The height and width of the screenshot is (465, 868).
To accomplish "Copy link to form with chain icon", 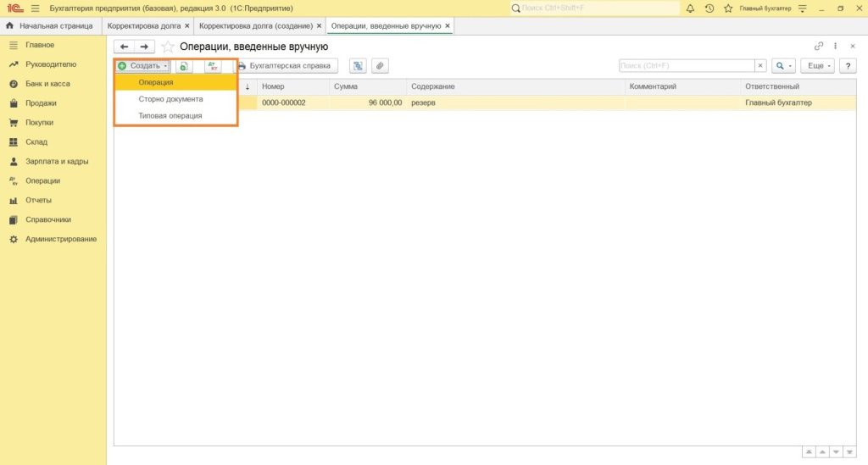I will point(818,47).
